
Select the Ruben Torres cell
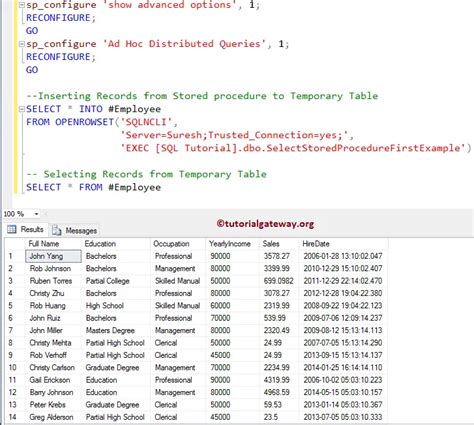[53, 281]
